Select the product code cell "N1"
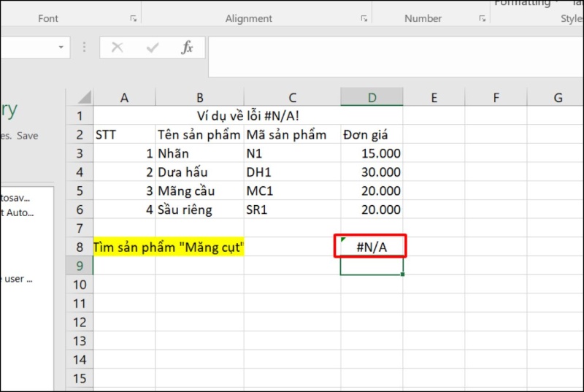 (x=293, y=153)
